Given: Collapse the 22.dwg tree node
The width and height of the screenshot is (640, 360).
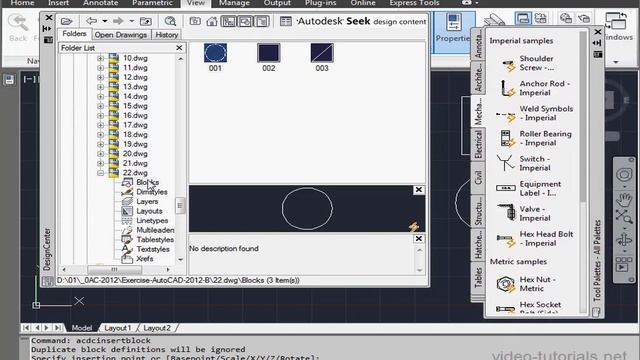Looking at the screenshot, I should 100,173.
